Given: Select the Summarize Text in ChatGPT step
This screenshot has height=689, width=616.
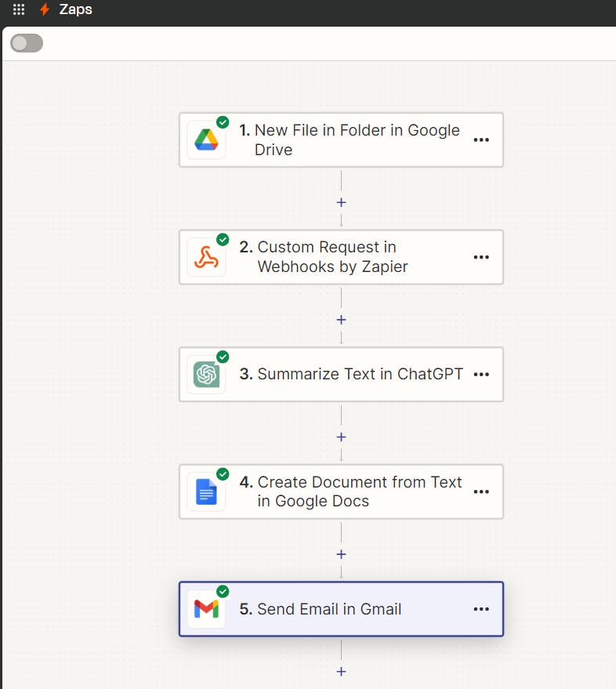Looking at the screenshot, I should pyautogui.click(x=360, y=375).
